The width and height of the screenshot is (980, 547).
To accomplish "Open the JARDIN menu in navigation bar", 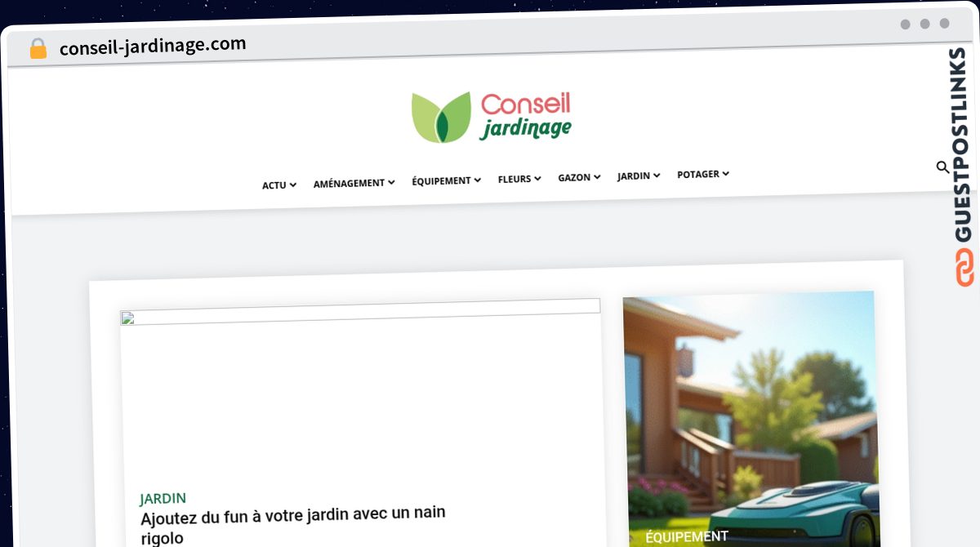I will (x=639, y=176).
